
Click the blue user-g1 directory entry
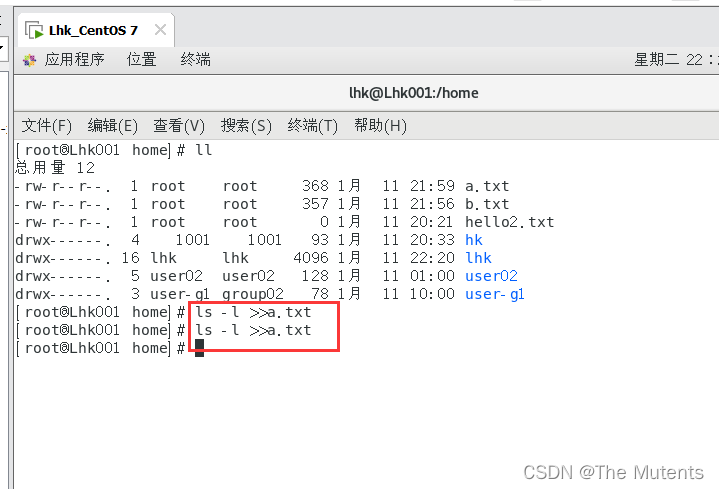coord(495,294)
